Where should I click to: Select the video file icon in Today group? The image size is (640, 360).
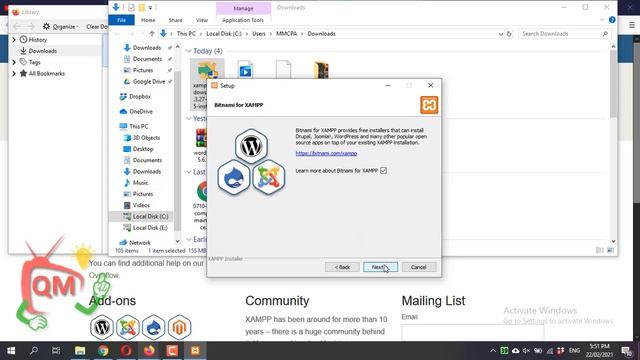[245, 69]
